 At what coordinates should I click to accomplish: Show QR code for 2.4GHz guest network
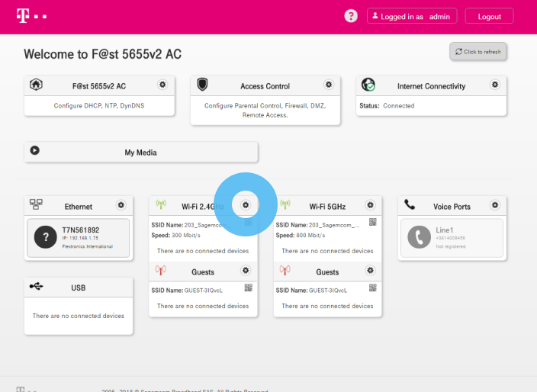[x=249, y=288]
